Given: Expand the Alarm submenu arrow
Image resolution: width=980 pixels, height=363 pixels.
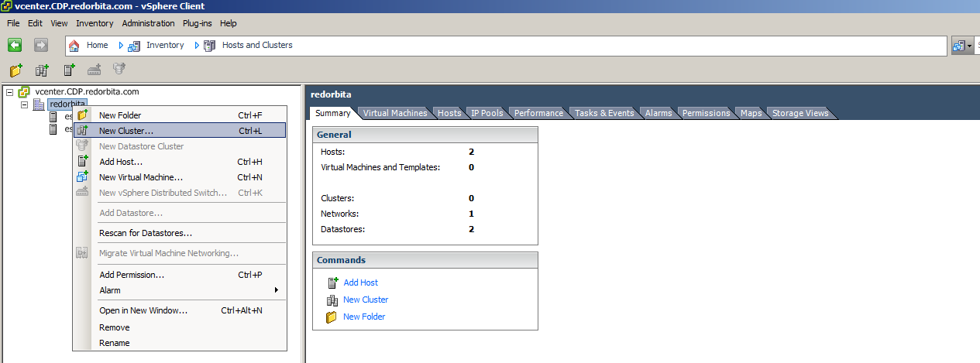Looking at the screenshot, I should pyautogui.click(x=277, y=290).
